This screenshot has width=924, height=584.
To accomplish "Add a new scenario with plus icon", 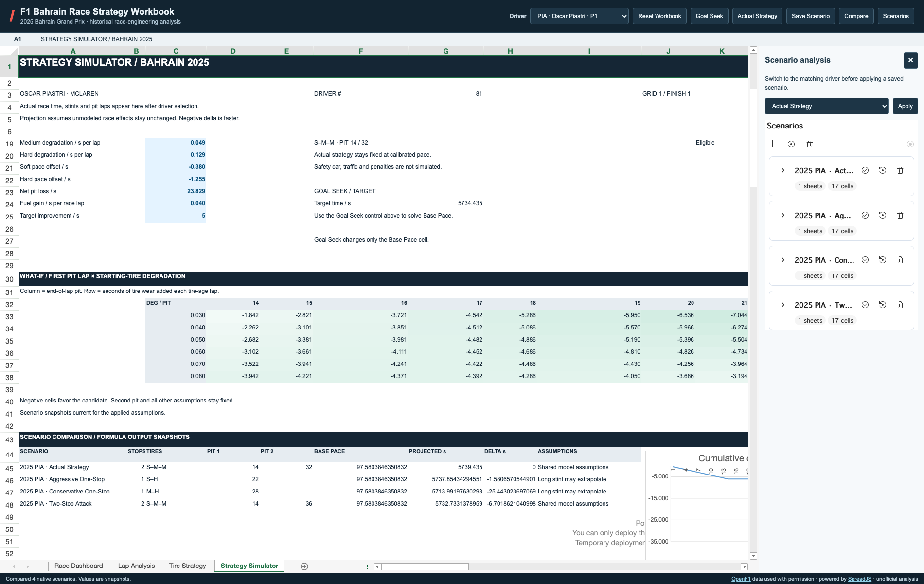I will tap(772, 144).
